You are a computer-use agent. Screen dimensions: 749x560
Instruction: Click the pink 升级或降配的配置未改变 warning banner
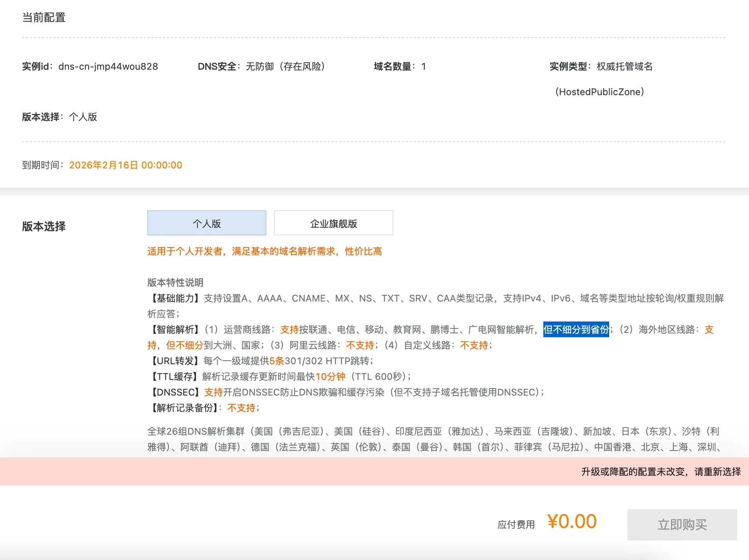click(x=660, y=472)
